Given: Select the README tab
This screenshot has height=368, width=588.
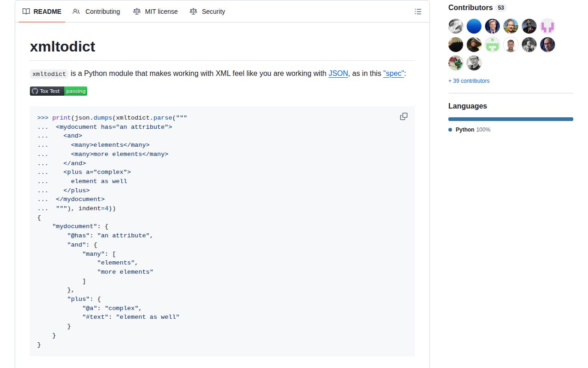Looking at the screenshot, I should 42,11.
